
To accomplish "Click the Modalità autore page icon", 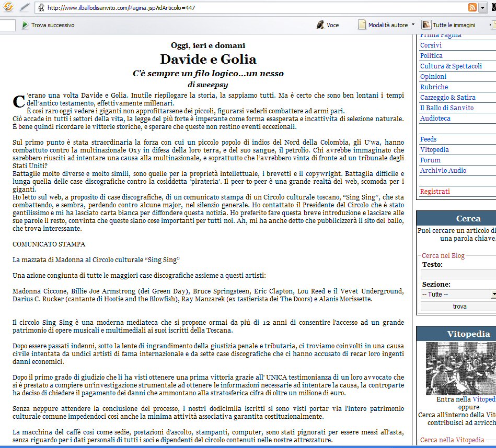I will [362, 25].
